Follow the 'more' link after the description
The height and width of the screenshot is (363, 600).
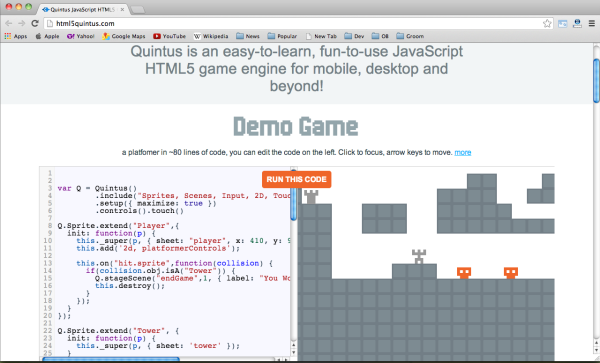coord(463,153)
